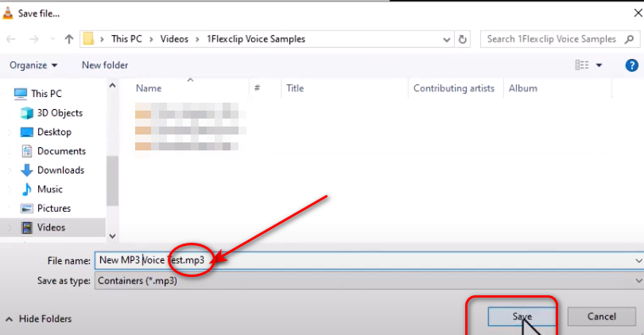Click the Forward navigation arrow

34,39
